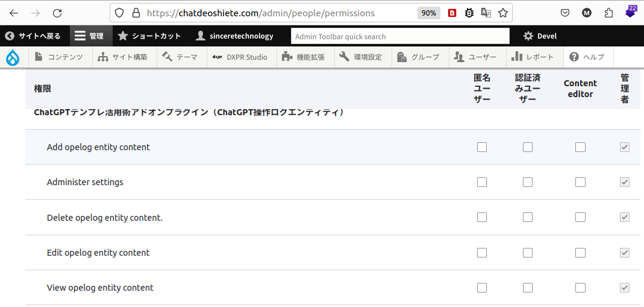Open the ヘルプ menu item
Image resolution: width=644 pixels, height=307 pixels.
587,57
